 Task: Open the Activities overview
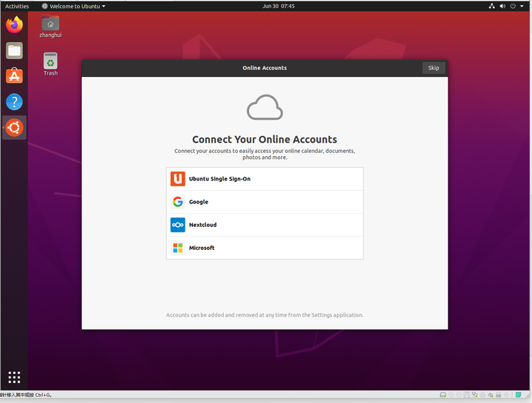click(x=17, y=6)
